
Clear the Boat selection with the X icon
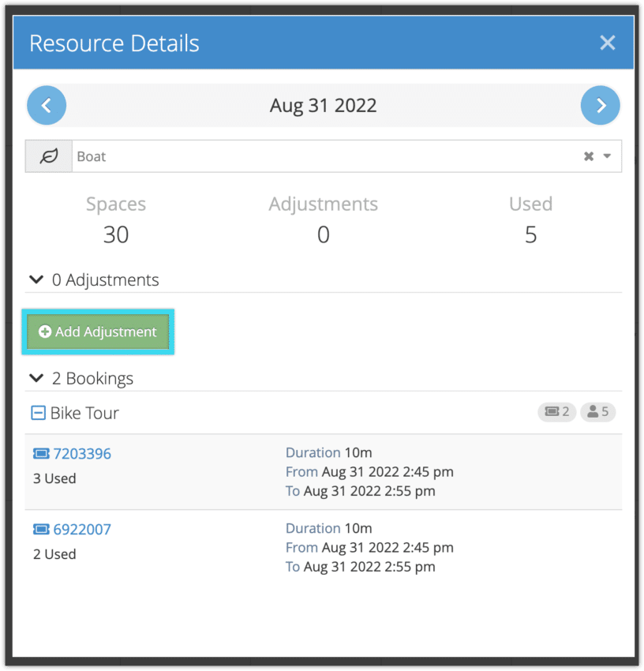coord(588,156)
